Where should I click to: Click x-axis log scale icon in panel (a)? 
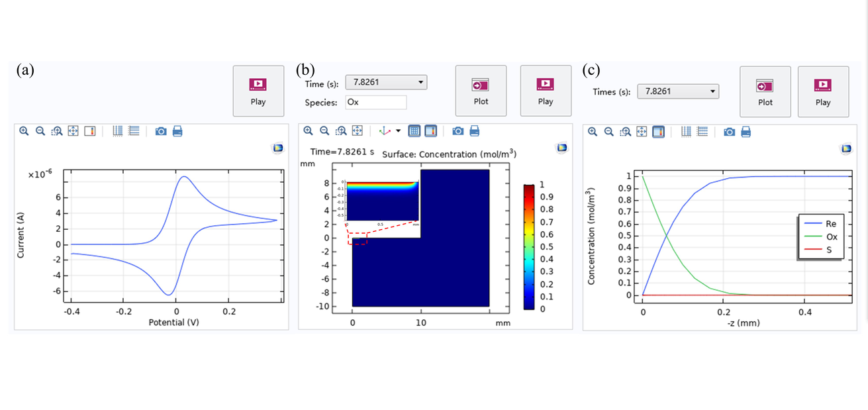118,131
